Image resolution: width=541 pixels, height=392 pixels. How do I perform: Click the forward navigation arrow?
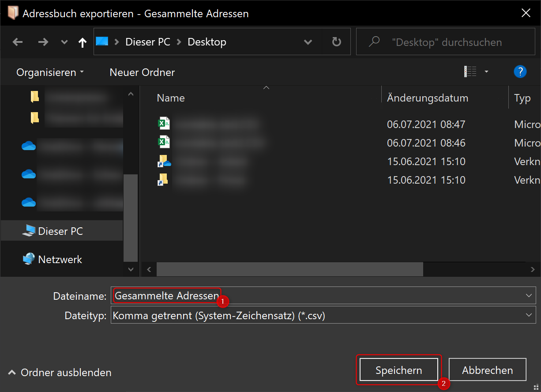pyautogui.click(x=43, y=42)
